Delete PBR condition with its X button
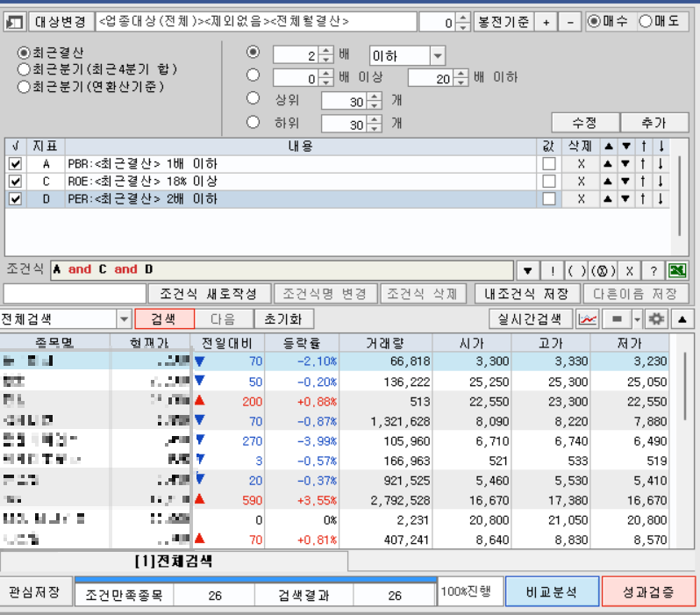 tap(581, 164)
